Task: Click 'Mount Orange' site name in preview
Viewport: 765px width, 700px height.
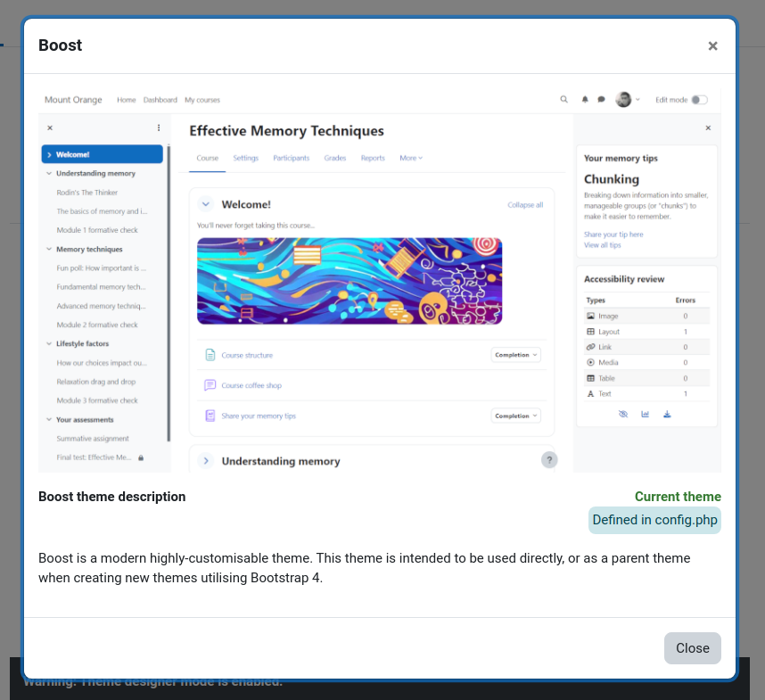Action: pyautogui.click(x=73, y=100)
